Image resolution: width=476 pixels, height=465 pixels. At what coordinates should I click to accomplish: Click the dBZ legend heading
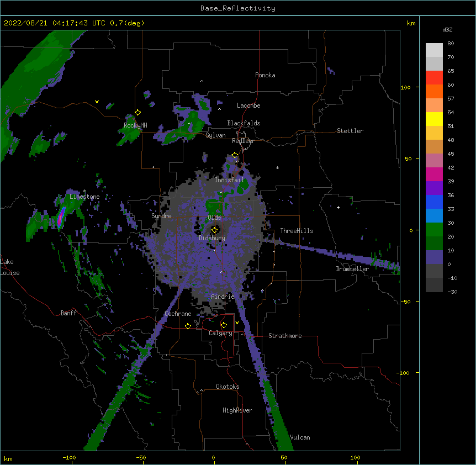point(447,29)
